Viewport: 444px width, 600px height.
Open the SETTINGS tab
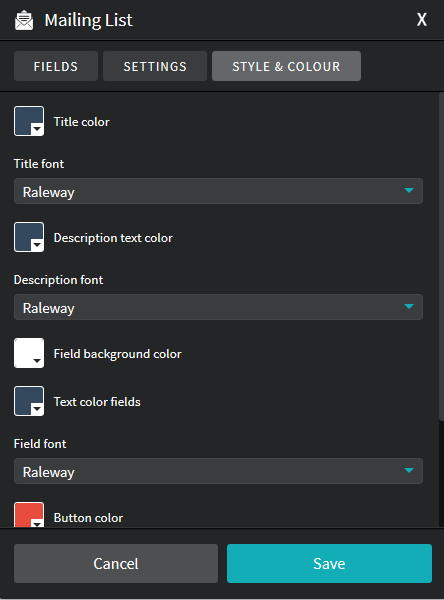click(155, 66)
